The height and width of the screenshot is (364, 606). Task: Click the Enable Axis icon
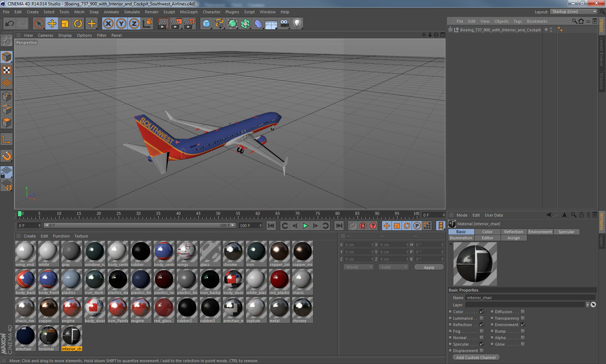click(x=6, y=139)
